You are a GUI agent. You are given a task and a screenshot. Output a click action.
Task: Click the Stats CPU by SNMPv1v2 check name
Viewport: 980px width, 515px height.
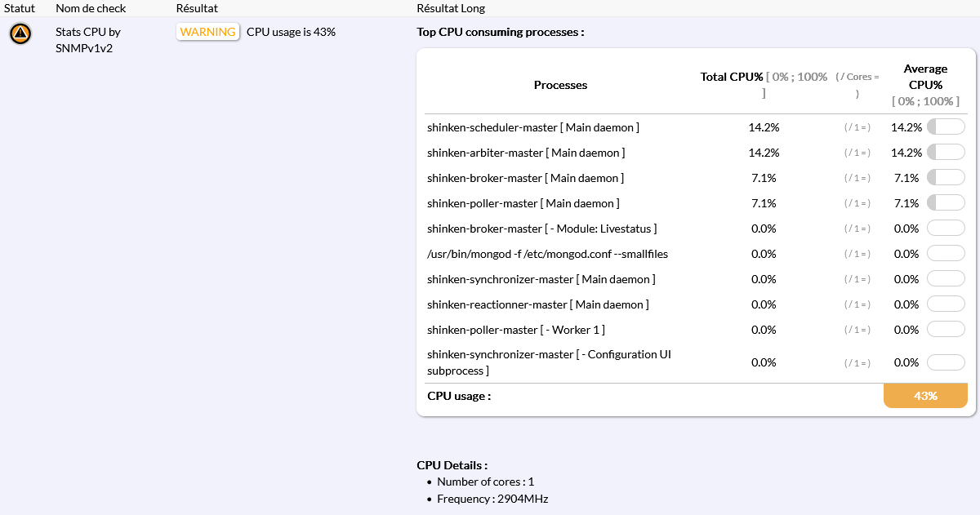(88, 40)
